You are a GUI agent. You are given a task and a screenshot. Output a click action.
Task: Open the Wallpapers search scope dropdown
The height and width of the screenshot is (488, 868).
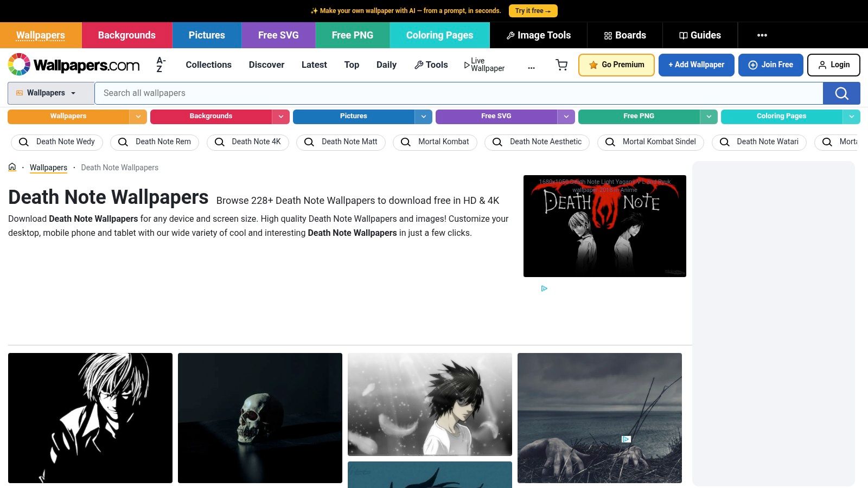(x=51, y=93)
